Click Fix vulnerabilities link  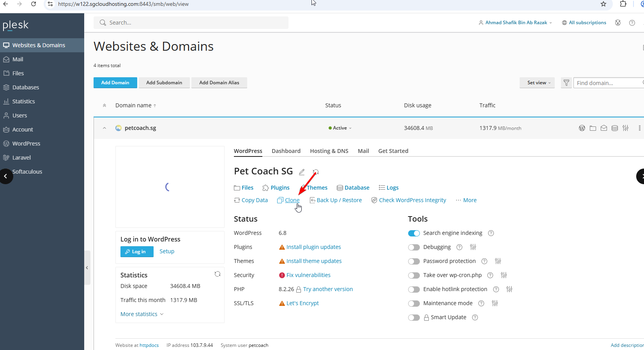(x=308, y=275)
